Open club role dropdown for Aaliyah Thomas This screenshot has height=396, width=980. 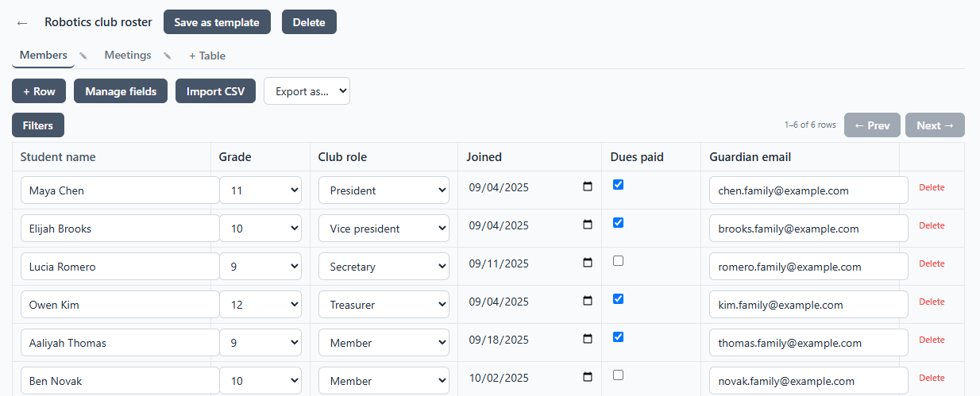click(384, 343)
